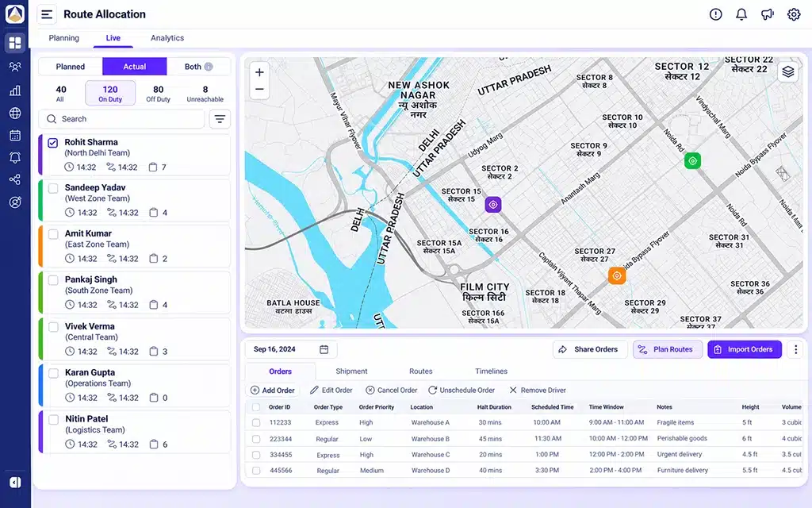Select the checkbox for order 445566
This screenshot has height=508, width=812.
click(x=256, y=471)
